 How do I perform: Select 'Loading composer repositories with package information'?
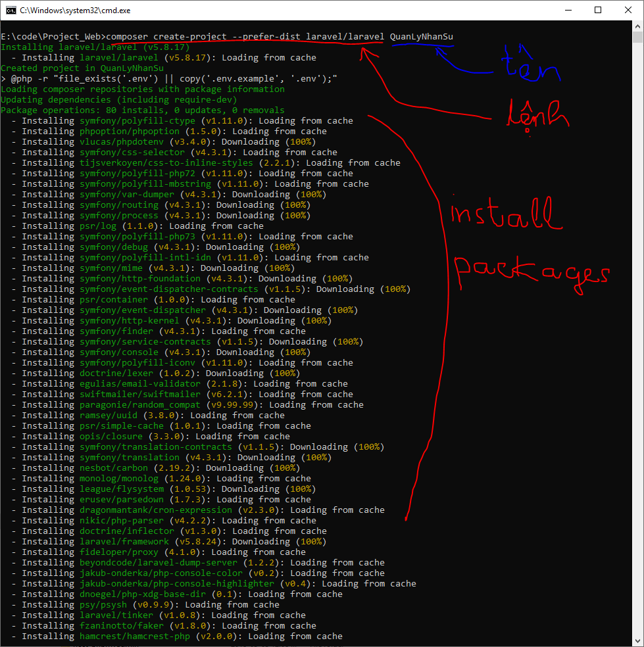pyautogui.click(x=143, y=89)
